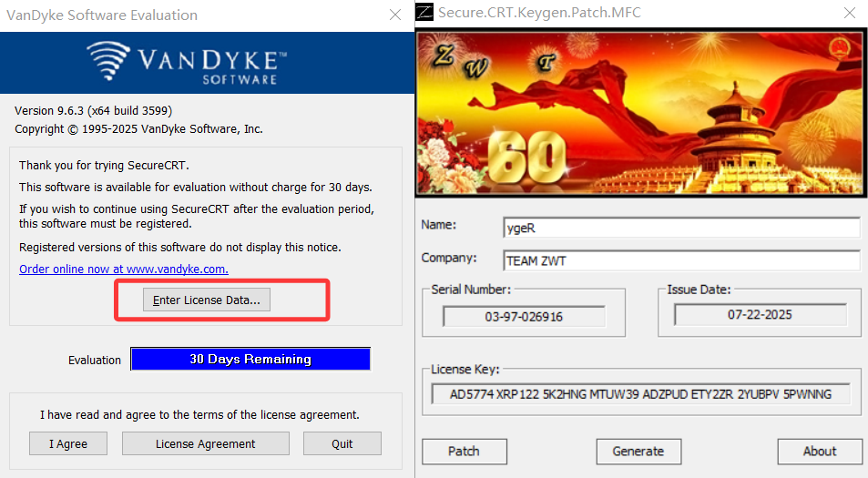Viewport: 868px width, 478px height.
Task: Click the Copyright 1995-2025 VanDyke text
Action: (138, 129)
